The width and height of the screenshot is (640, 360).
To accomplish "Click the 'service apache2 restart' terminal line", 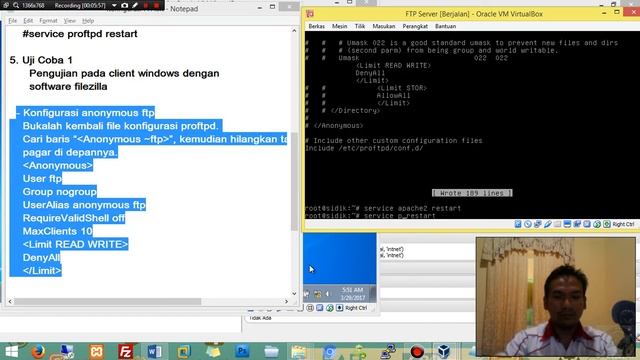I will coord(412,208).
